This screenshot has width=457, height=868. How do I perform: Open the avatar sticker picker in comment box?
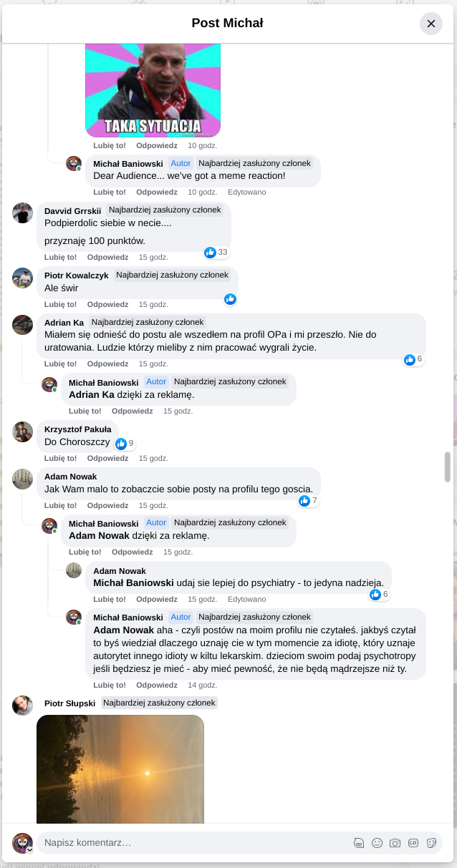tap(359, 843)
